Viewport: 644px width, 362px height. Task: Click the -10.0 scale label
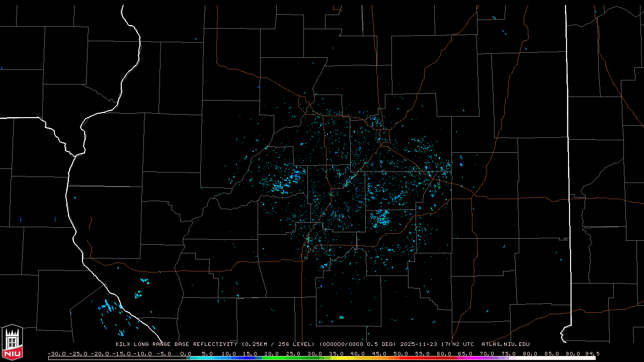click(143, 353)
